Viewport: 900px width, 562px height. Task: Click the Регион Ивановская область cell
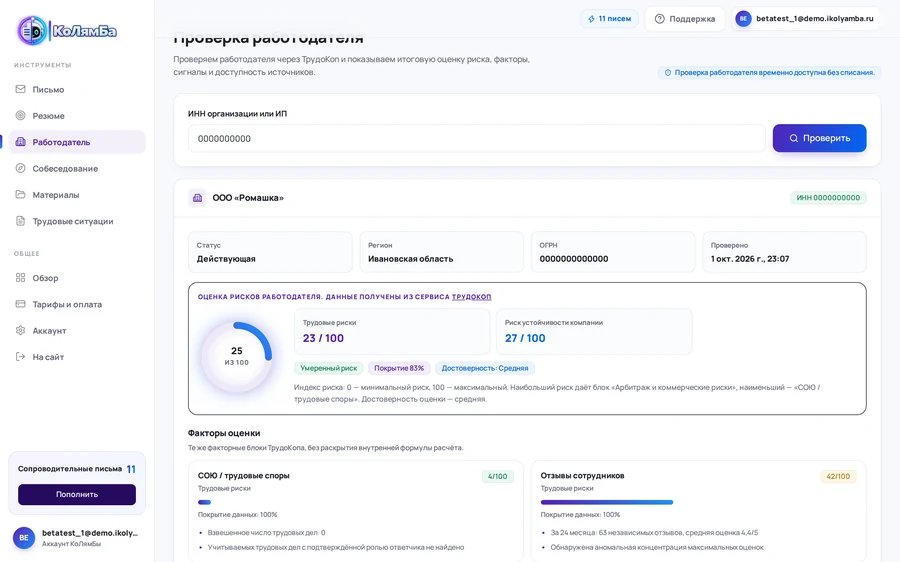(441, 252)
